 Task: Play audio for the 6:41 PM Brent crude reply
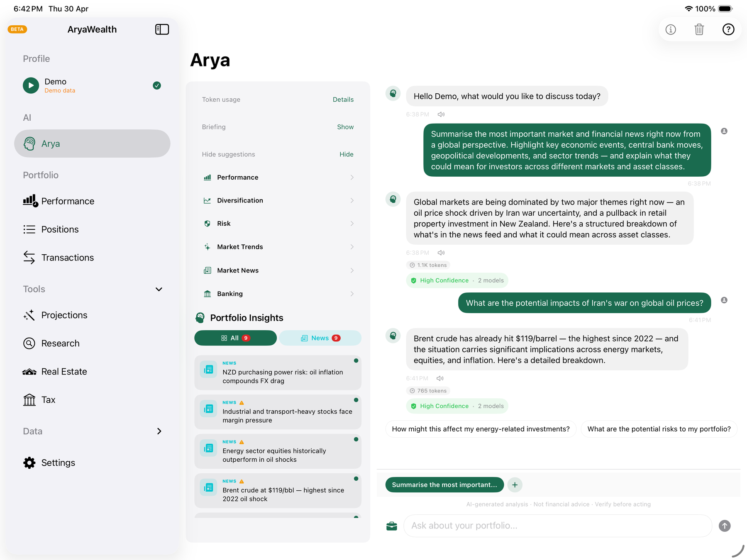pos(440,378)
